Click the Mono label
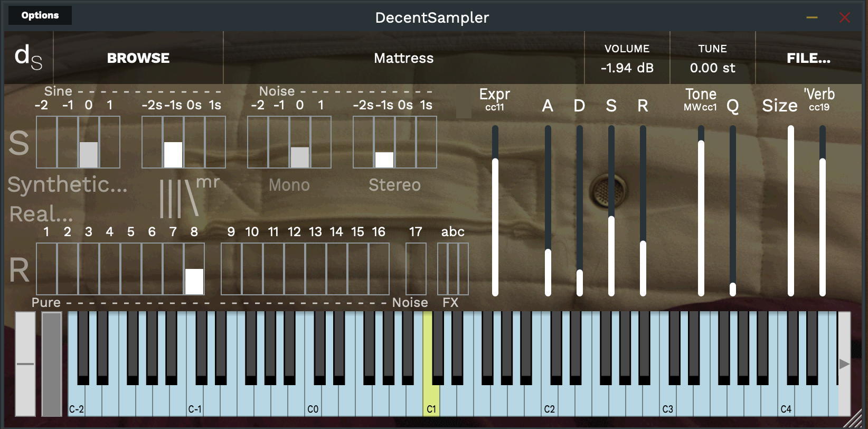Screen dimensions: 868x429 pyautogui.click(x=289, y=185)
